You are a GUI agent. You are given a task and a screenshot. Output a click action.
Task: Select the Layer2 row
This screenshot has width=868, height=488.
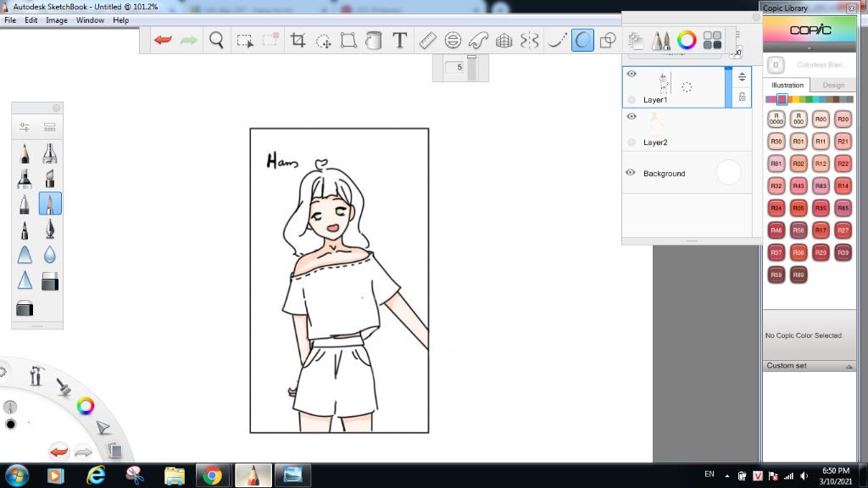pyautogui.click(x=687, y=130)
